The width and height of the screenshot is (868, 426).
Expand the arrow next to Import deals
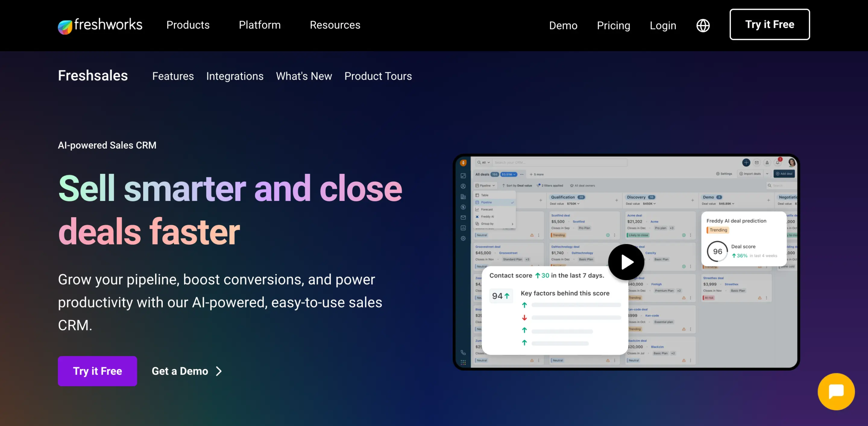point(767,174)
